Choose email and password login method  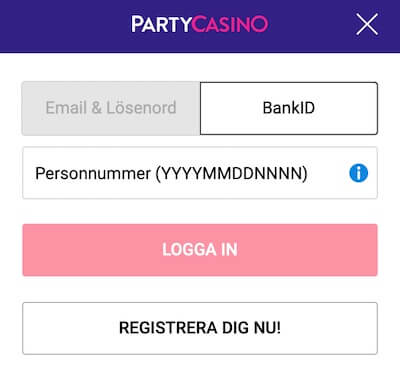click(x=111, y=108)
